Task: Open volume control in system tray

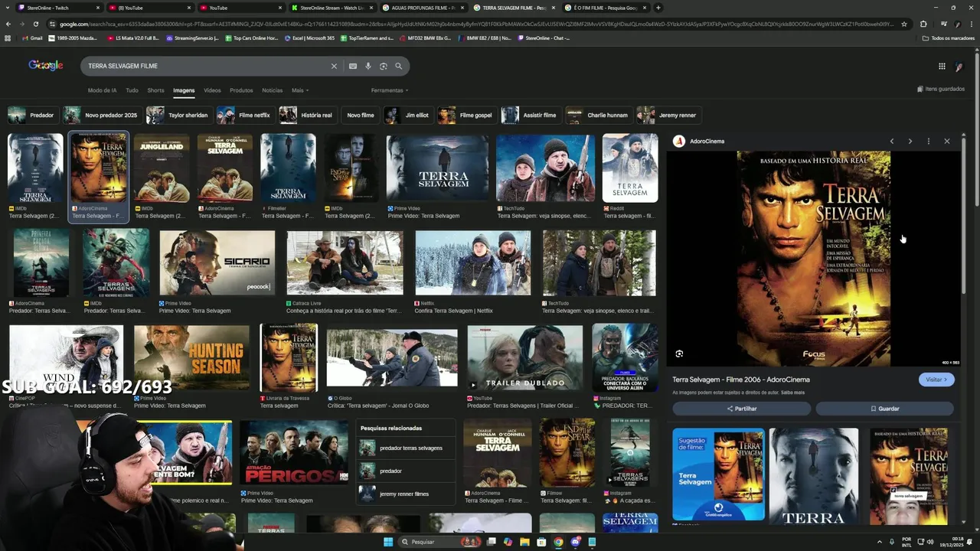Action: tap(930, 542)
